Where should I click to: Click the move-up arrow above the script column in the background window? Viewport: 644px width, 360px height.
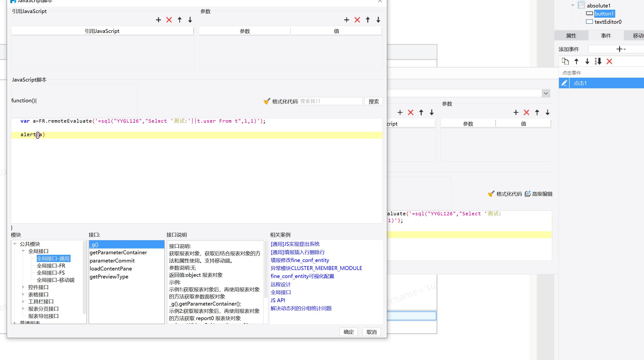[x=421, y=112]
